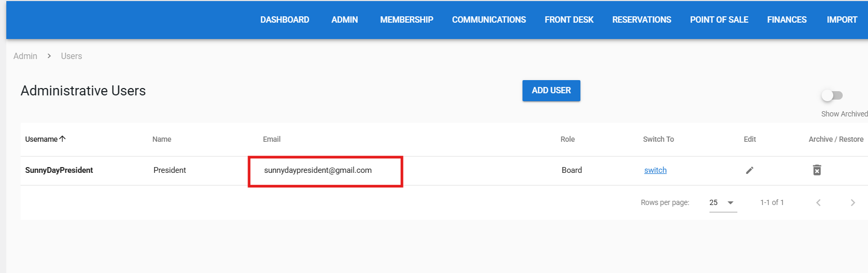Image resolution: width=868 pixels, height=273 pixels.
Task: Go to previous page using left chevron
Action: [818, 203]
